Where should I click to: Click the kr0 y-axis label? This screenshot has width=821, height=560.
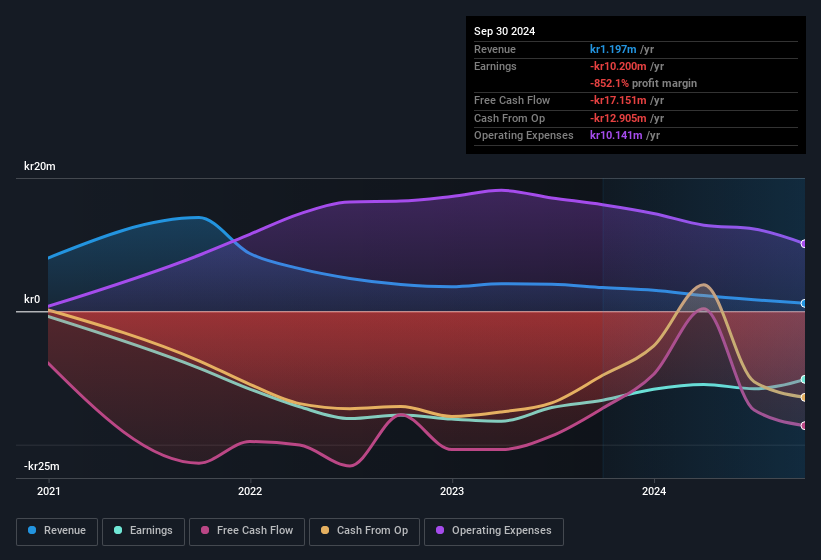click(x=32, y=299)
